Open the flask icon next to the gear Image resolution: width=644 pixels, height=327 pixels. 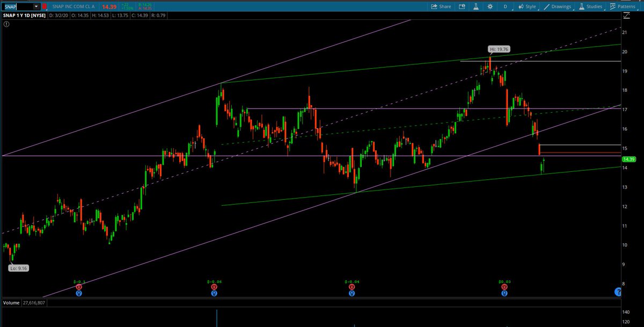476,6
